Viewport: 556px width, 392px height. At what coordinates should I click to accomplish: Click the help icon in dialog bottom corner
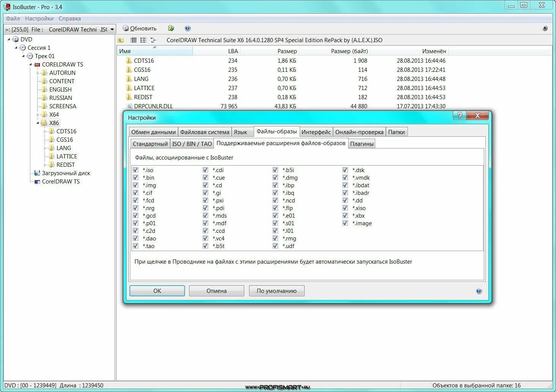point(479,291)
